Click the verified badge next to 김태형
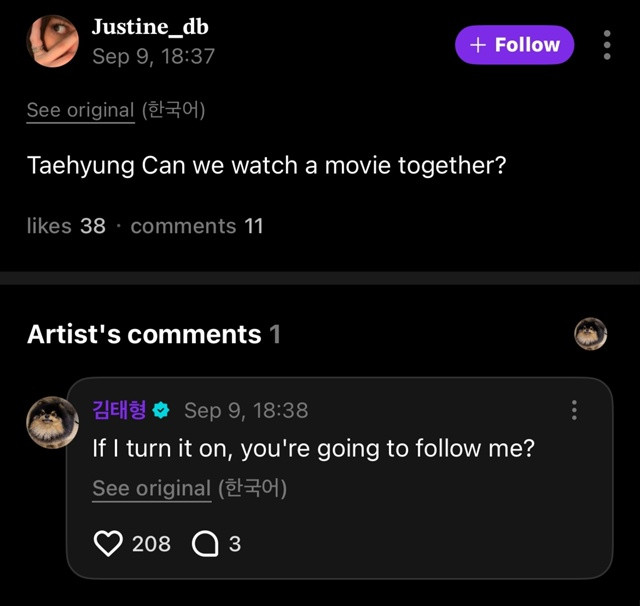This screenshot has height=606, width=640. pos(162,410)
